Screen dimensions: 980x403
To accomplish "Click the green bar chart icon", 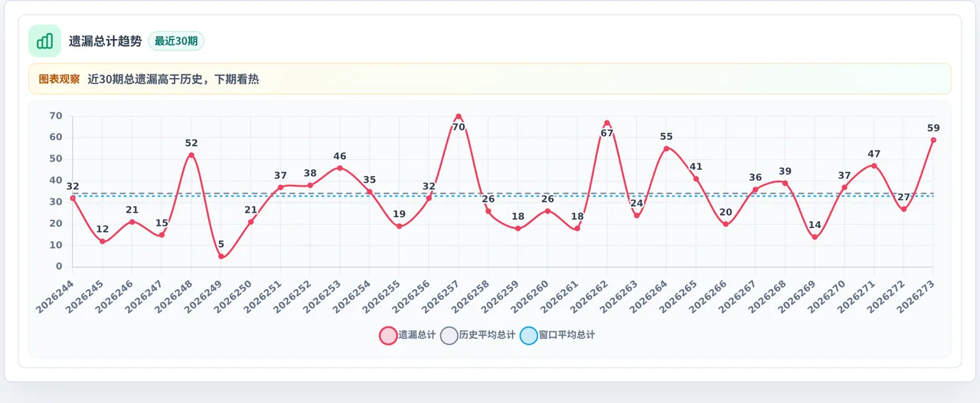I will [44, 41].
